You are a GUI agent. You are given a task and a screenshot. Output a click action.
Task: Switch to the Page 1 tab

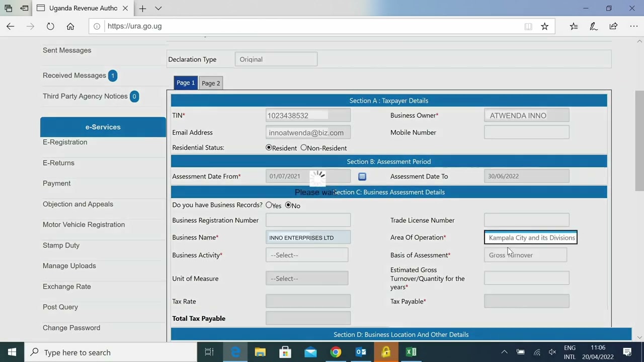coord(186,83)
